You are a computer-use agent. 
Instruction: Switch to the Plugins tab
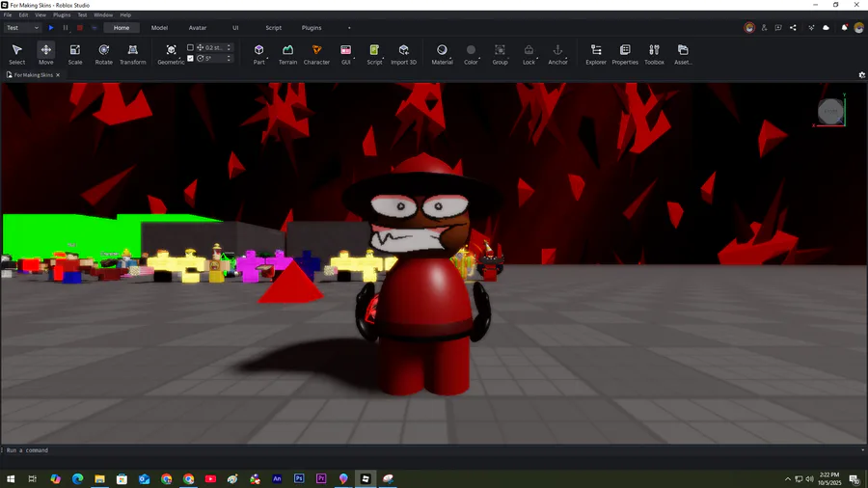[x=312, y=28]
